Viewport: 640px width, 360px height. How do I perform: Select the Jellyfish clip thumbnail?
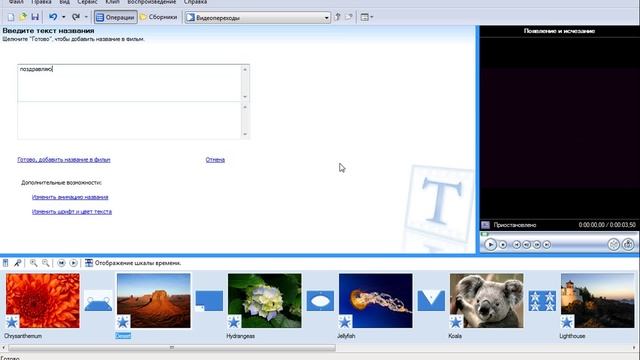pos(376,301)
